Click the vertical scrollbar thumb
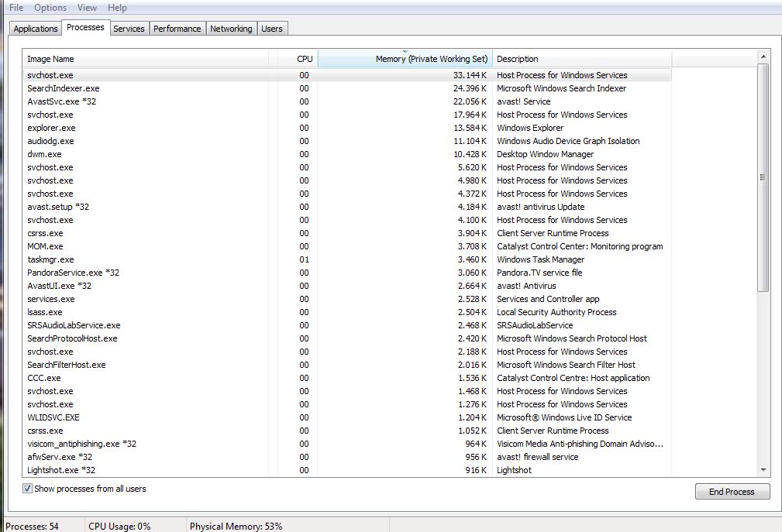Image resolution: width=782 pixels, height=532 pixels. tap(763, 177)
